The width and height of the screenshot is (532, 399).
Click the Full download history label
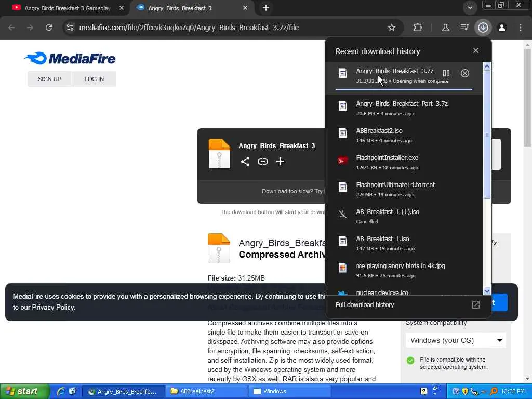tap(365, 304)
